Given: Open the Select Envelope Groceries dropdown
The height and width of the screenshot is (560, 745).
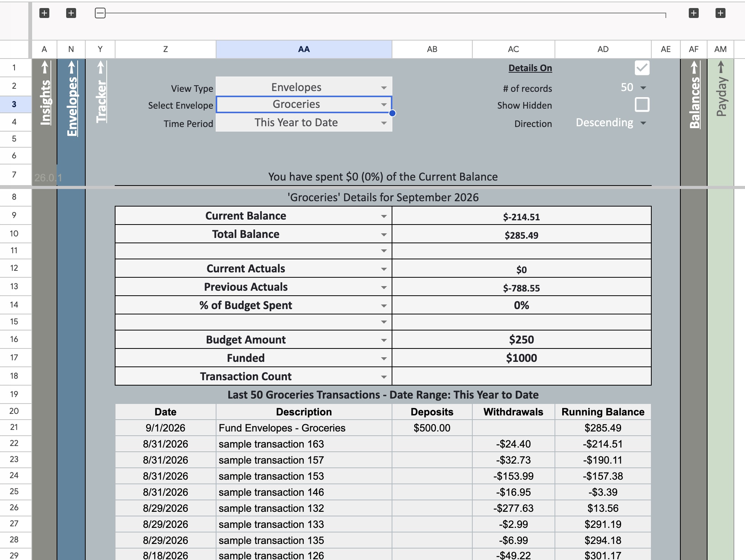Looking at the screenshot, I should (384, 105).
